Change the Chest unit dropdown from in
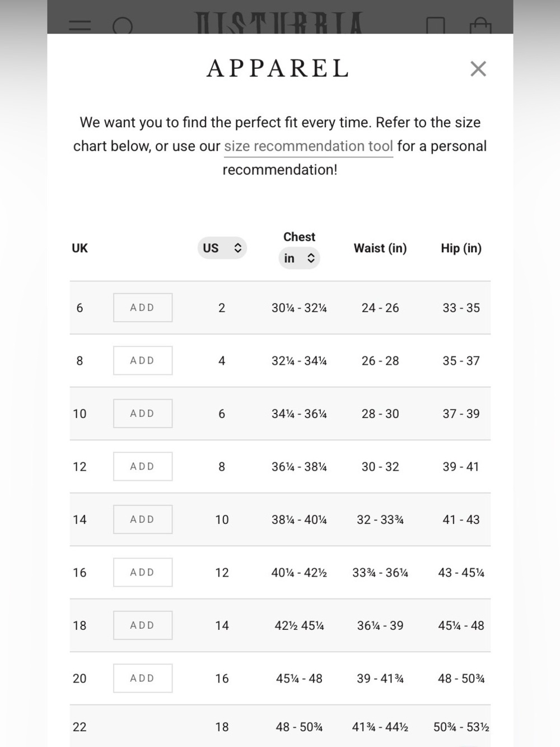This screenshot has height=747, width=560. [x=299, y=258]
